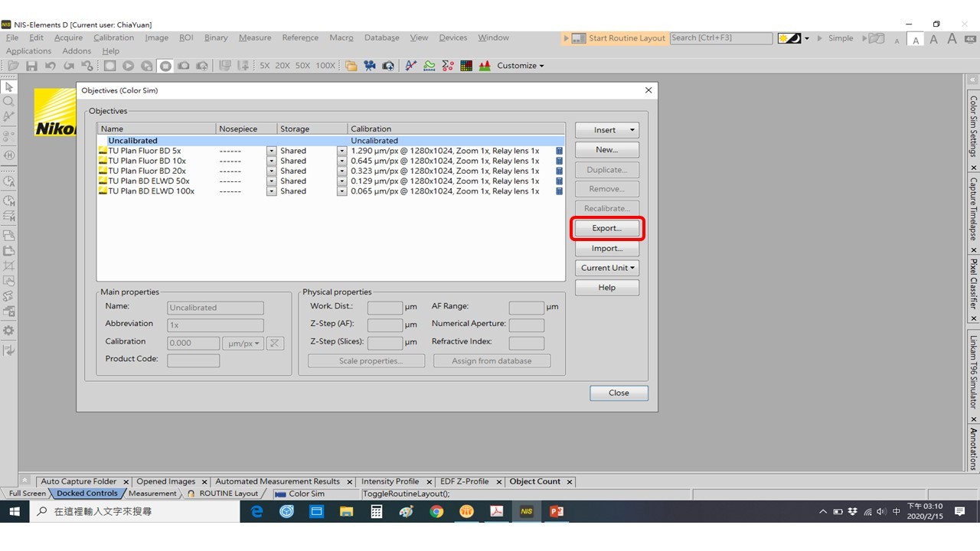Click the Save icon in the toolbar
This screenshot has height=551, width=980.
(x=31, y=66)
